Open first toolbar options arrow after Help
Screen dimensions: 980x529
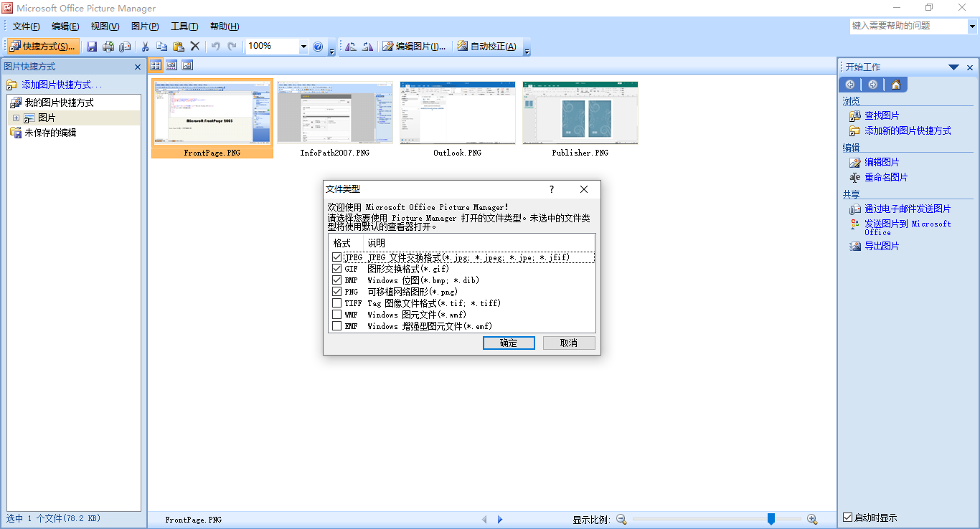[331, 49]
